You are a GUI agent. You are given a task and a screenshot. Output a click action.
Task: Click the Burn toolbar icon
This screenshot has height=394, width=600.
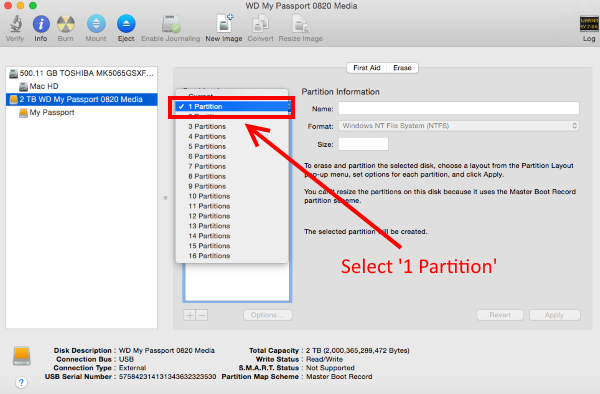click(x=66, y=24)
